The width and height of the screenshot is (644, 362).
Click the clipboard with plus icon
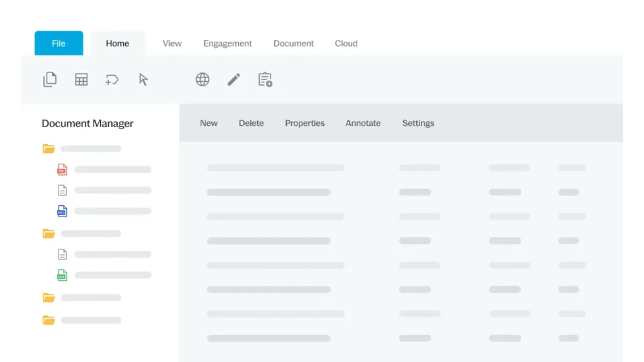pos(265,79)
